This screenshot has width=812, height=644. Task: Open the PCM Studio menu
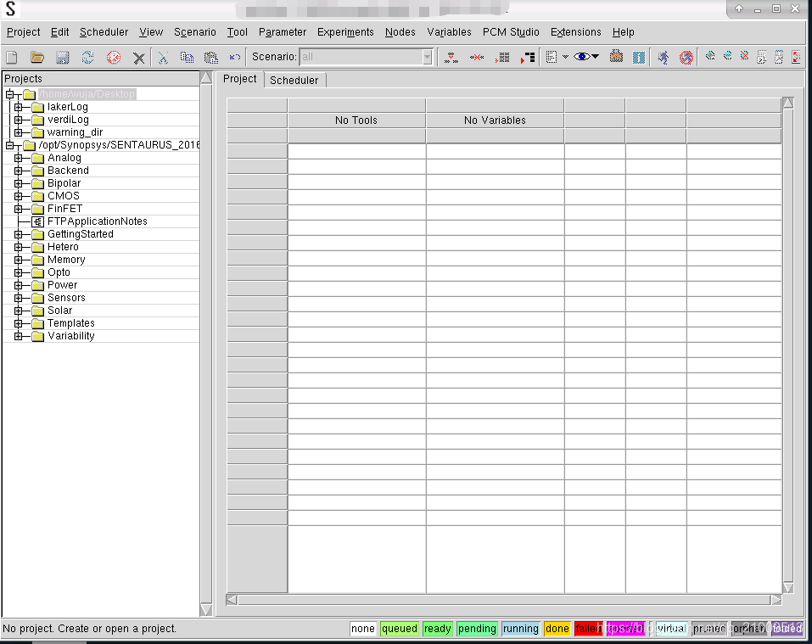tap(511, 32)
